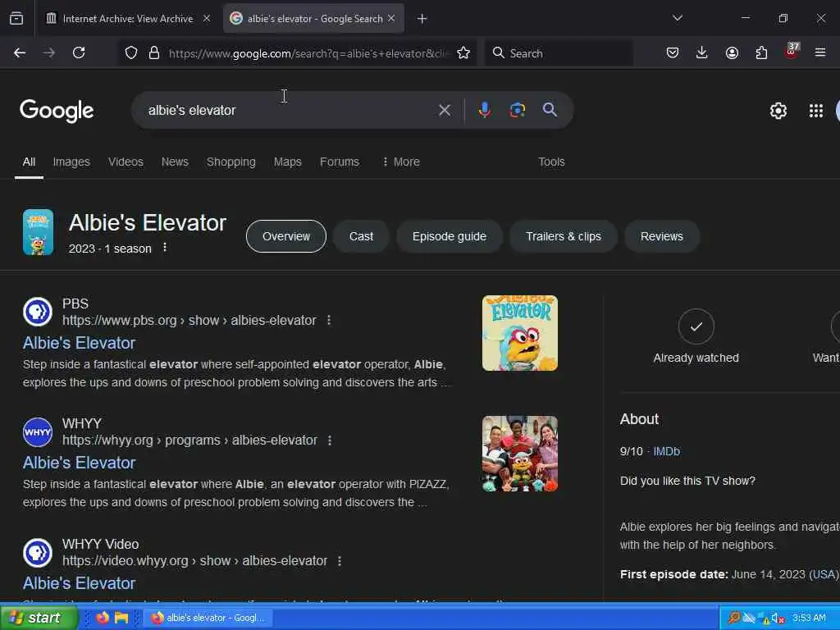This screenshot has width=840, height=630.
Task: Open the WHYY result three-dot menu
Action: 330,441
